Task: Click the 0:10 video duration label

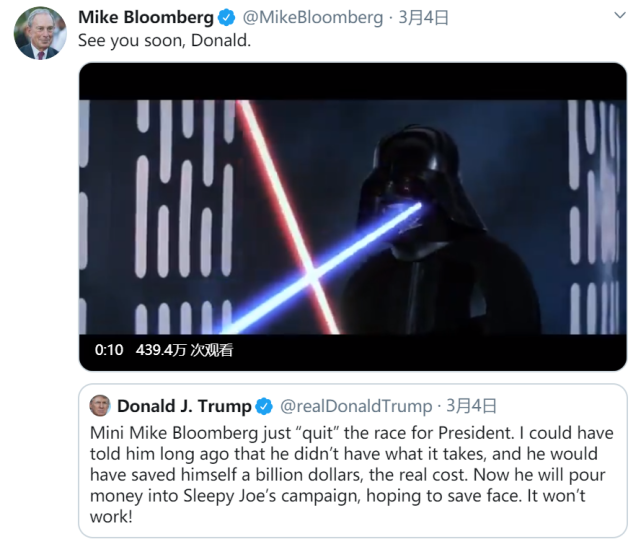Action: 109,350
